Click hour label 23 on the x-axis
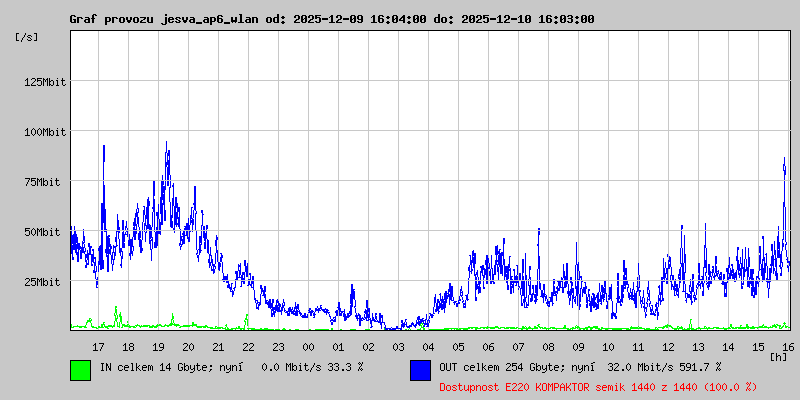The image size is (800, 400). point(279,347)
